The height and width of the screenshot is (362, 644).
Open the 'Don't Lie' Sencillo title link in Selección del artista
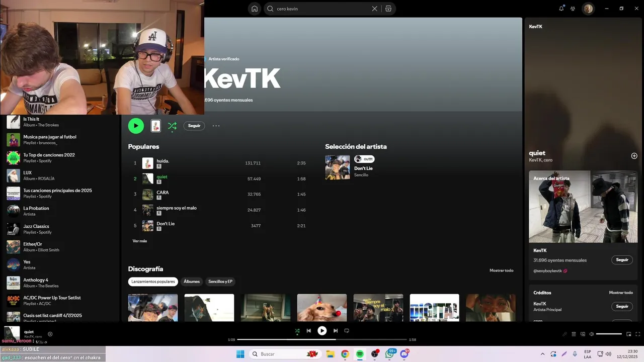point(363,168)
